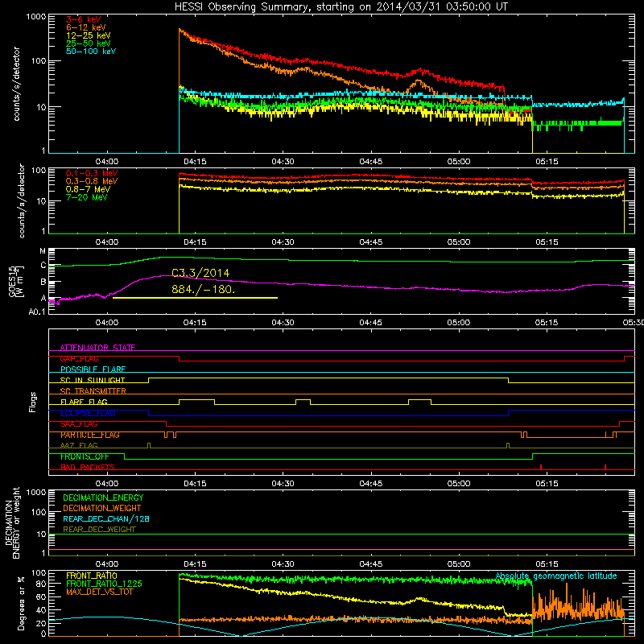644x644 pixels.
Task: Click the REAR_DEC_WEIGHT legend label
Action: (99, 530)
